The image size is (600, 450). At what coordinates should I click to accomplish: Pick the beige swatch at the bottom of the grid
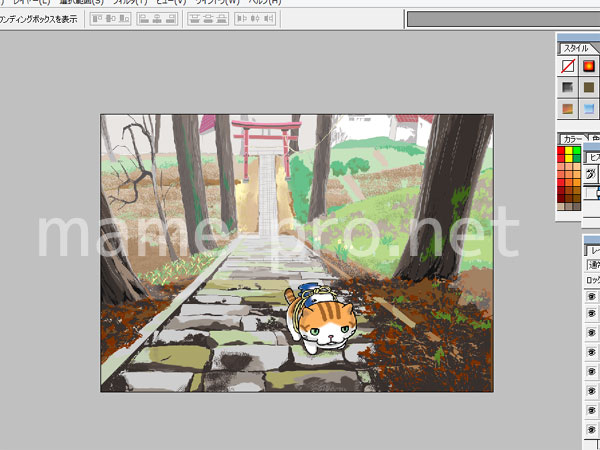(561, 207)
